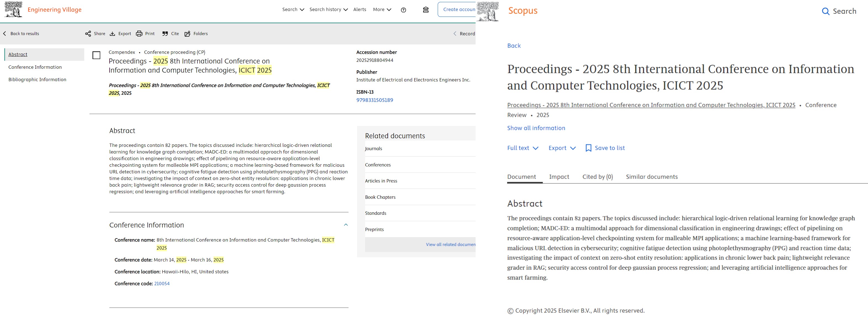Click the Folders icon
Screen dimensions: 868x315
tap(187, 34)
